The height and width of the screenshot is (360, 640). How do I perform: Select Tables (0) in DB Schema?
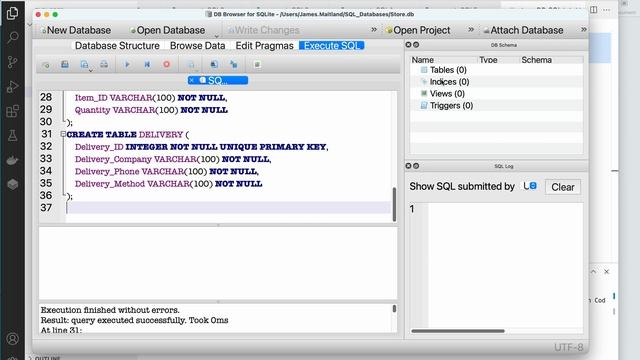(448, 70)
